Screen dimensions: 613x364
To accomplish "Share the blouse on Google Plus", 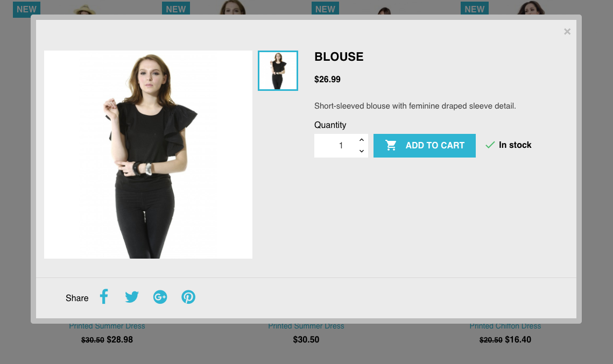I will pyautogui.click(x=160, y=297).
